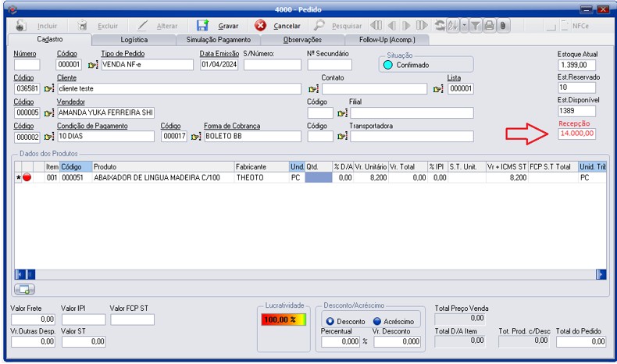Open the sort order dropdown arrow
617x364 pixels.
click(463, 26)
